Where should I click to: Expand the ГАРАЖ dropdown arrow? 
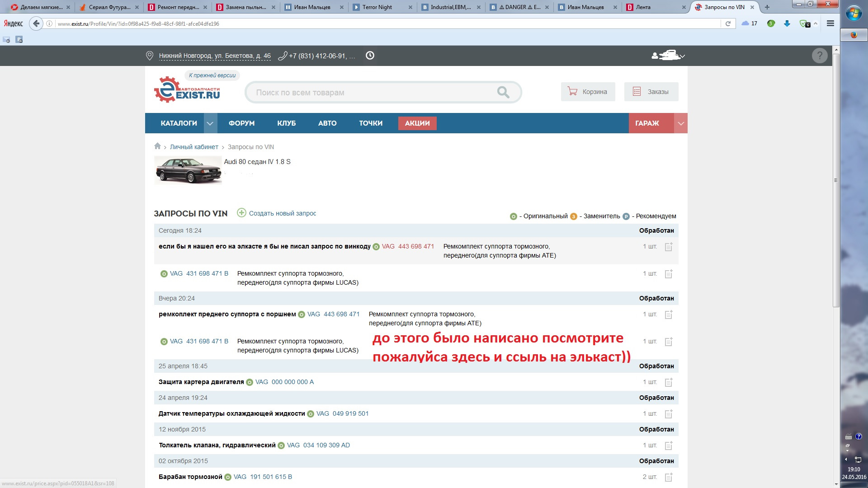coord(681,123)
